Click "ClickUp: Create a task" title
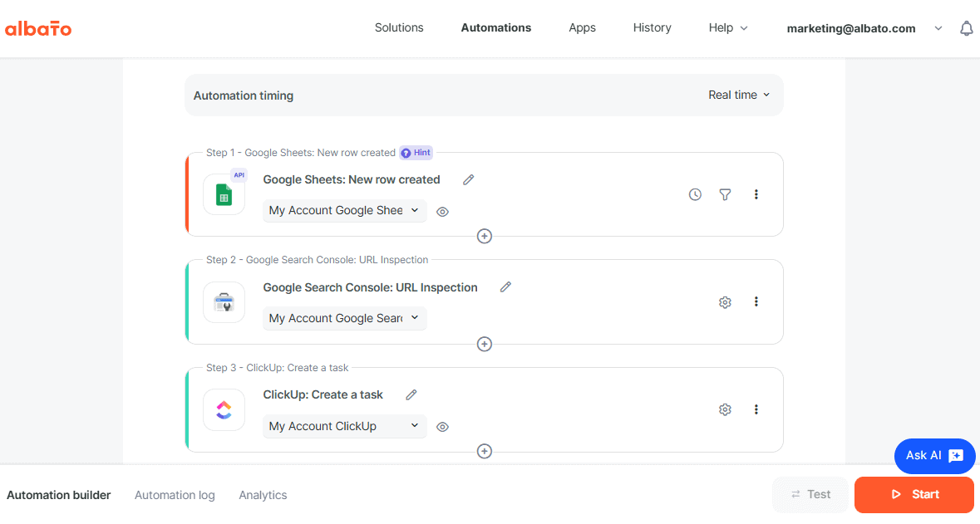Image resolution: width=980 pixels, height=524 pixels. pyautogui.click(x=323, y=394)
